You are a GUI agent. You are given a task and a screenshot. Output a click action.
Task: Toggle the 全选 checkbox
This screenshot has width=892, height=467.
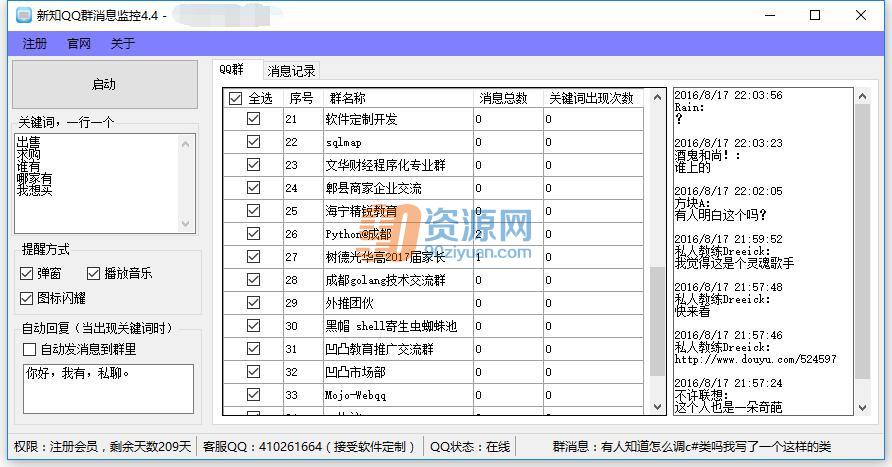tap(236, 98)
